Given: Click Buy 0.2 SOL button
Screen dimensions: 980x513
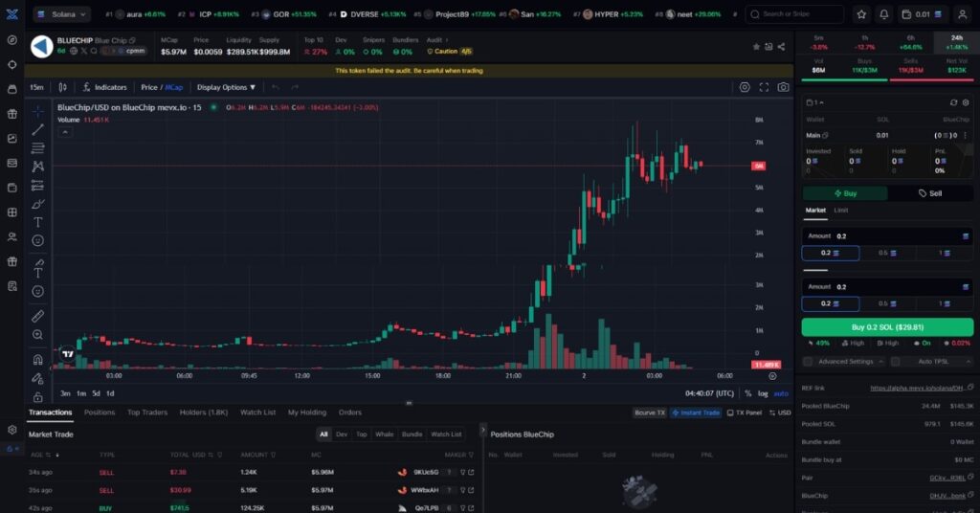Looking at the screenshot, I should coord(887,327).
